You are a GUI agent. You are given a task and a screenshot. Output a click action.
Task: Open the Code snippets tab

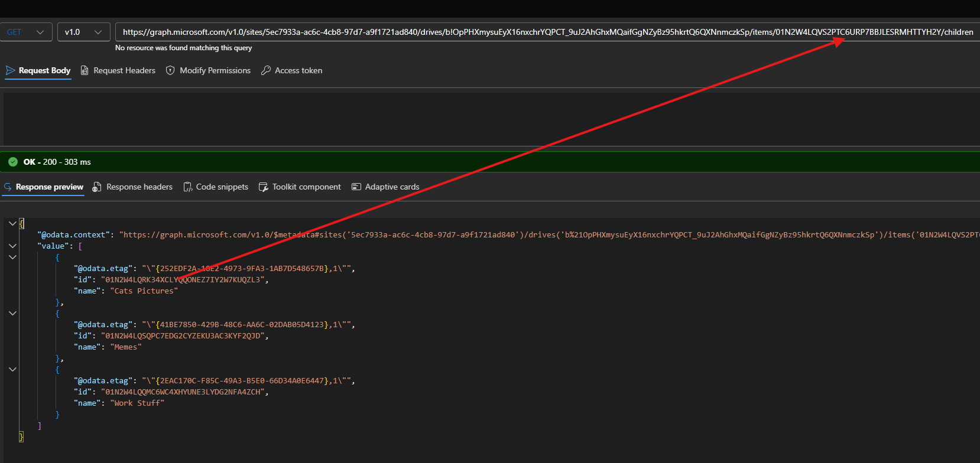tap(222, 187)
